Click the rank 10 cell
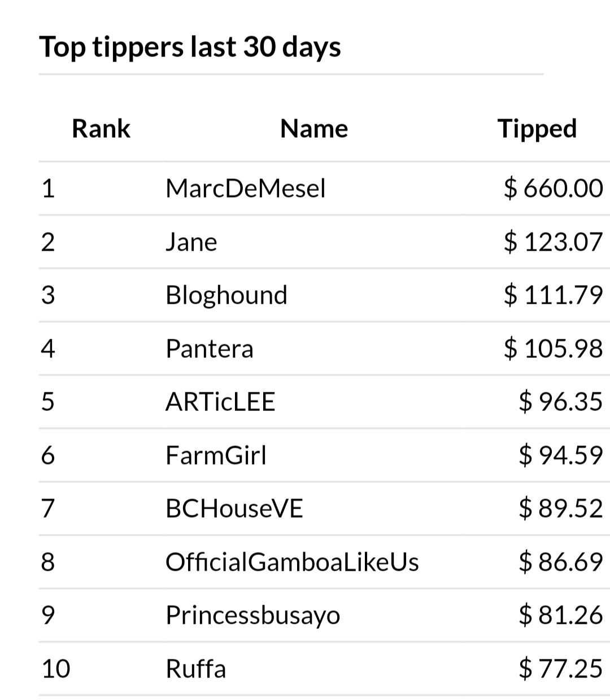Viewport: 610px width, 700px height. click(56, 669)
